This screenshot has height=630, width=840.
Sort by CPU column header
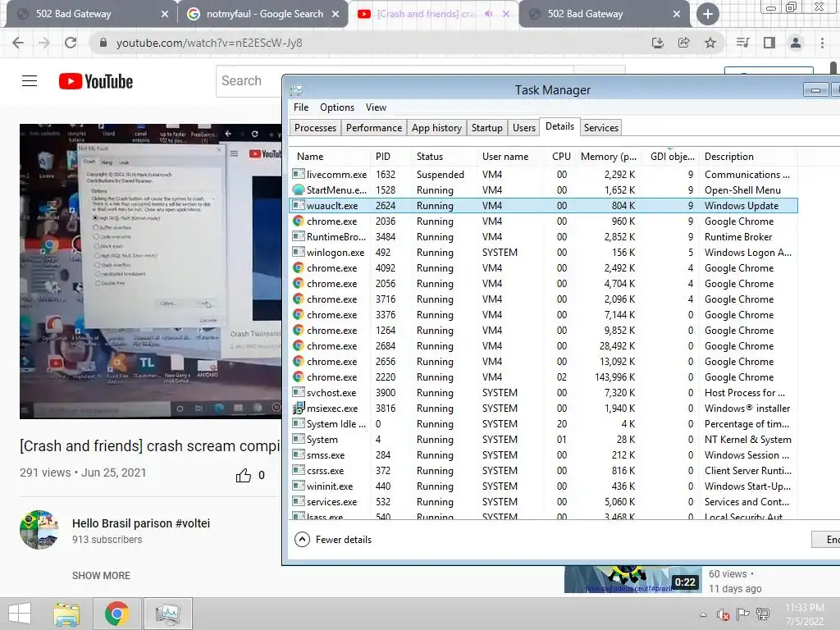[x=559, y=157]
